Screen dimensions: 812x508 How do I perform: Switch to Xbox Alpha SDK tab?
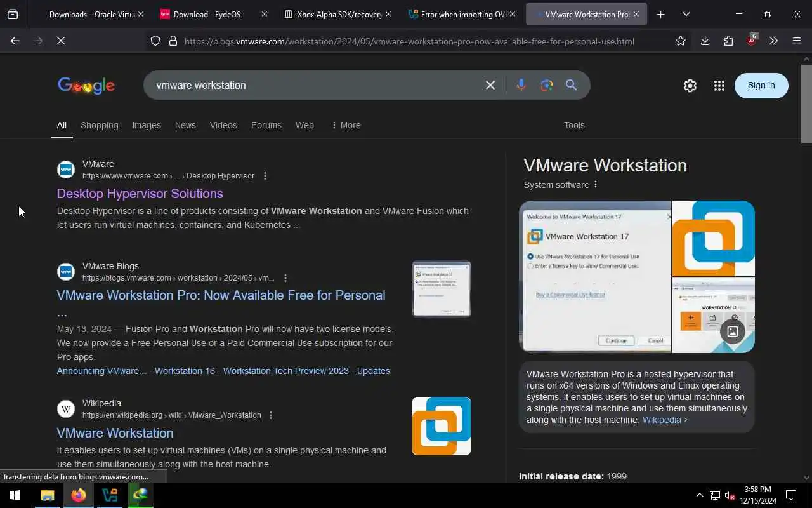pyautogui.click(x=337, y=14)
